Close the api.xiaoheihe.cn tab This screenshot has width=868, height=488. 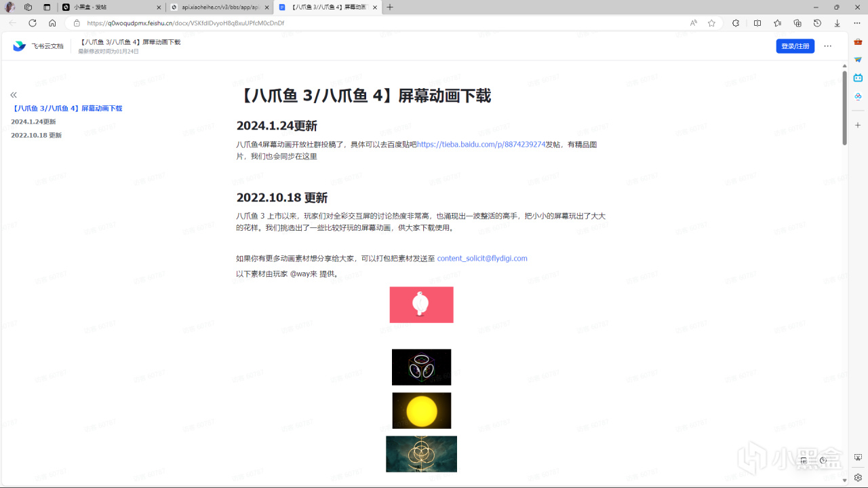coord(267,7)
